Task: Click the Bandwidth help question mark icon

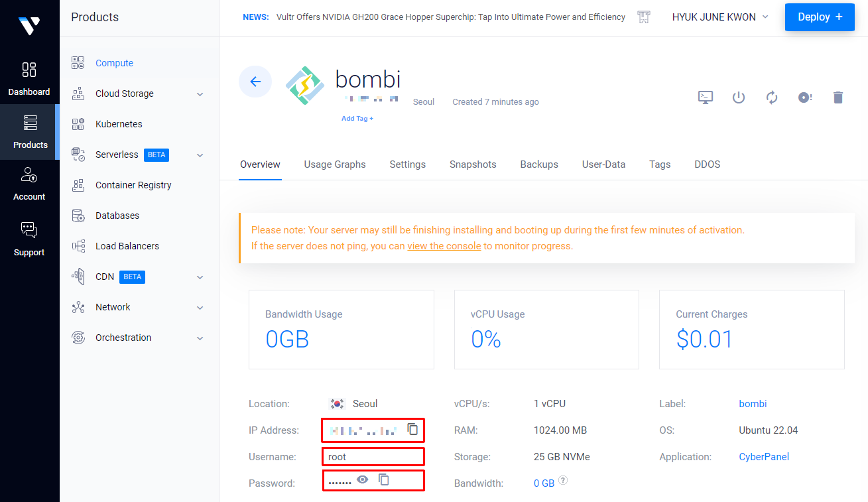Action: (x=563, y=480)
